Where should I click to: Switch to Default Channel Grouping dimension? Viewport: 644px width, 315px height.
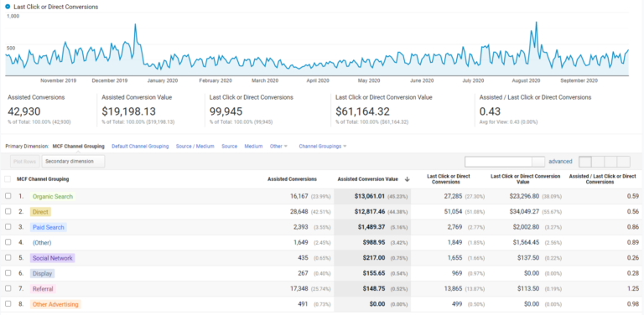coord(140,147)
